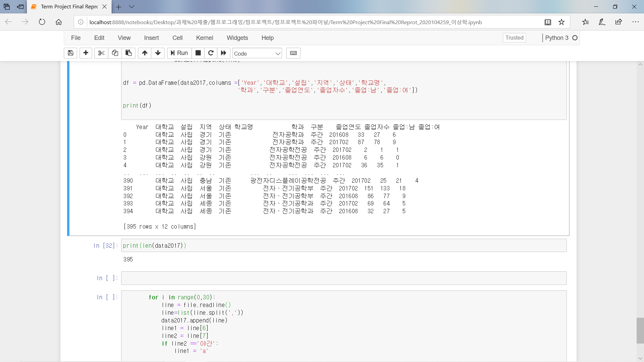This screenshot has height=362, width=644.
Task: Open the Cell menu
Action: 177,38
